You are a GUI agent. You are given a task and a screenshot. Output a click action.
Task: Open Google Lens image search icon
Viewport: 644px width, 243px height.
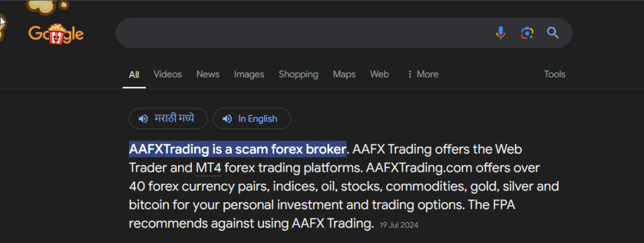point(527,33)
